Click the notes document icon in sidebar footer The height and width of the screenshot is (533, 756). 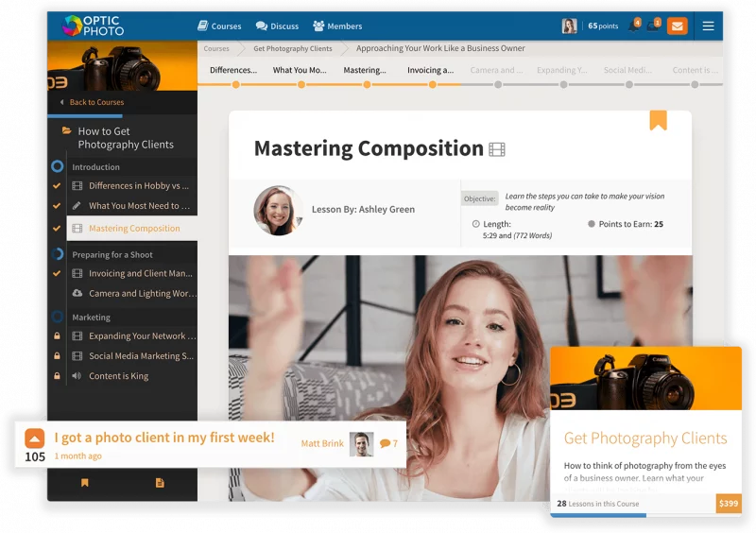click(160, 483)
